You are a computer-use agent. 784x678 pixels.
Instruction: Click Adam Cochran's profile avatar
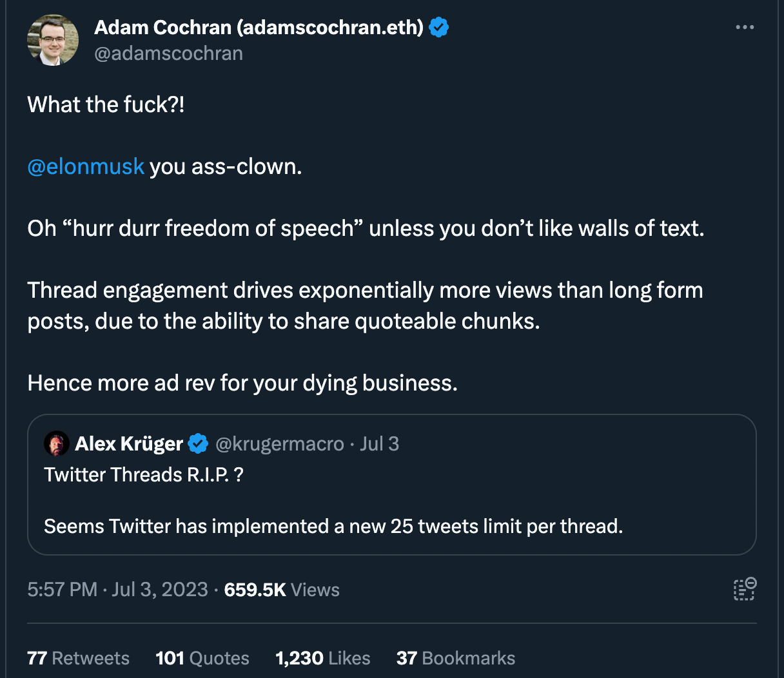pyautogui.click(x=53, y=41)
